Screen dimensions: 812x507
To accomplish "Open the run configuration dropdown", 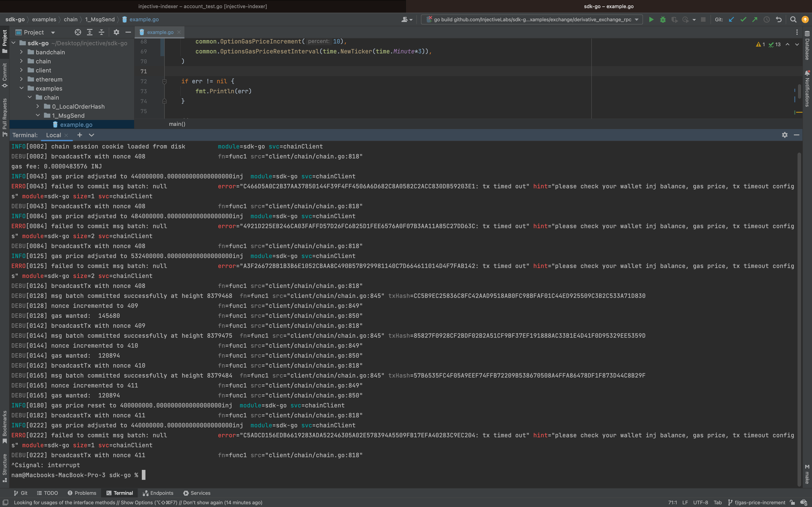I will (x=636, y=19).
